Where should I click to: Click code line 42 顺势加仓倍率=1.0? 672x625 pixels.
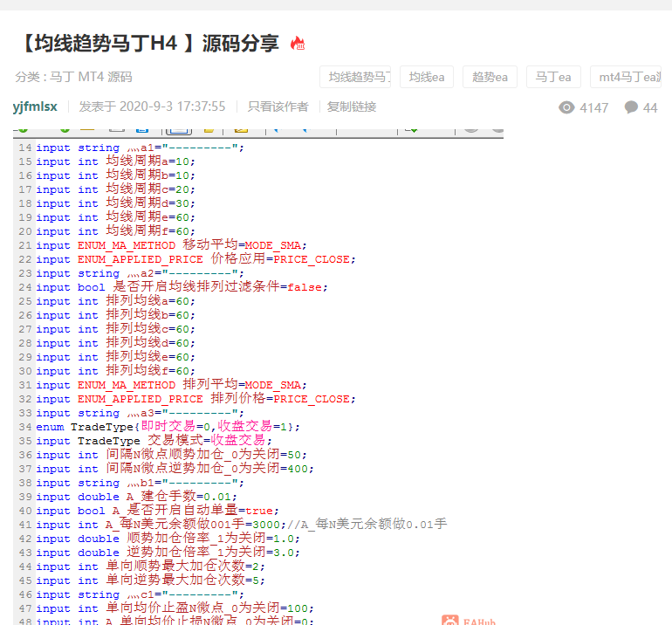[x=168, y=539]
